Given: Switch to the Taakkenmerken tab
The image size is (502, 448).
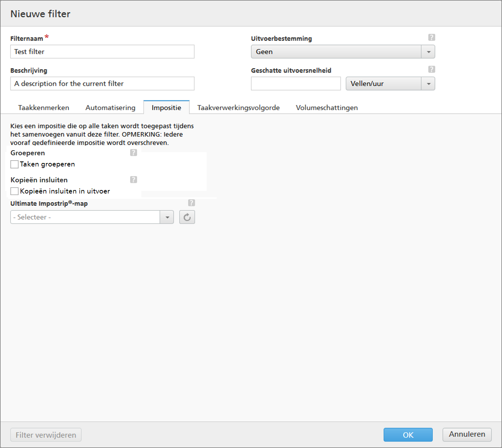Looking at the screenshot, I should (x=44, y=108).
